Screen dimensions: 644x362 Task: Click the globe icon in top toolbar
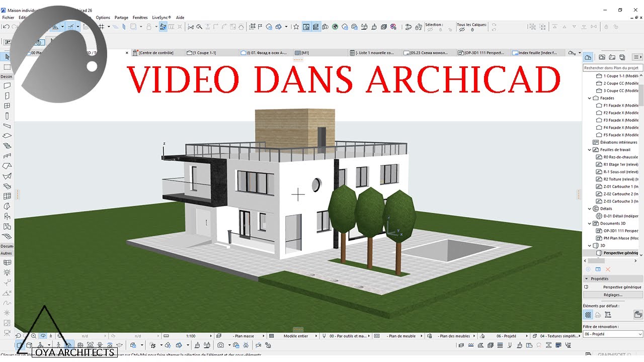point(335,27)
